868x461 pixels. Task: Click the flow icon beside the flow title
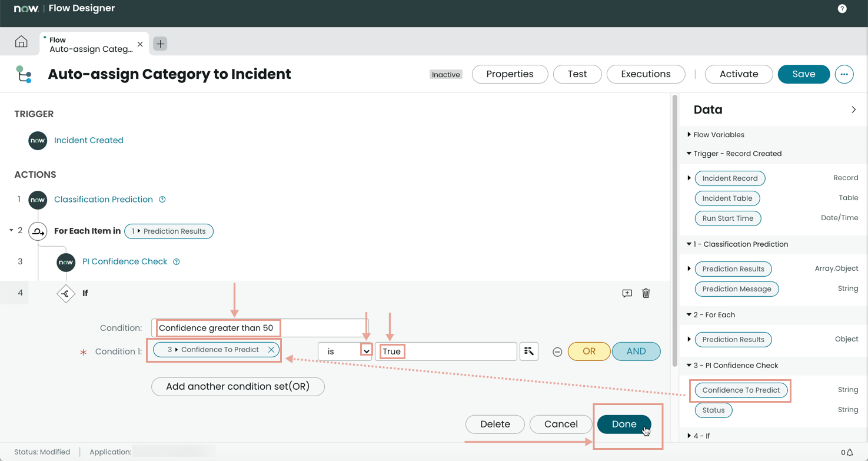pos(24,74)
